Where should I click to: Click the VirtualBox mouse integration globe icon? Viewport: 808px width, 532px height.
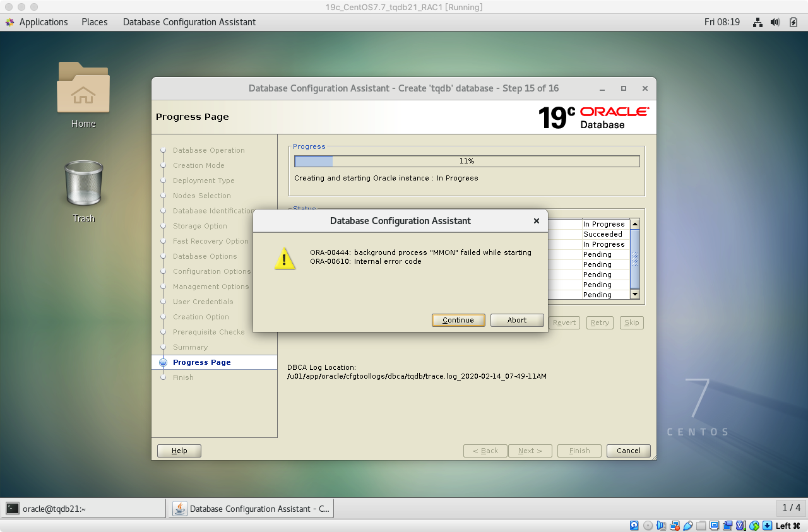754,525
